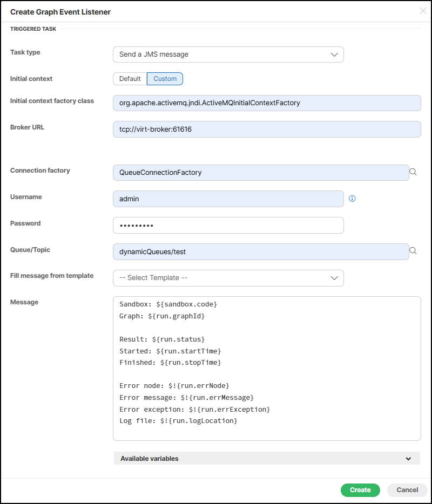Viewport: 432px width, 504px height.
Task: Open the Select Template dropdown
Action: pos(228,278)
